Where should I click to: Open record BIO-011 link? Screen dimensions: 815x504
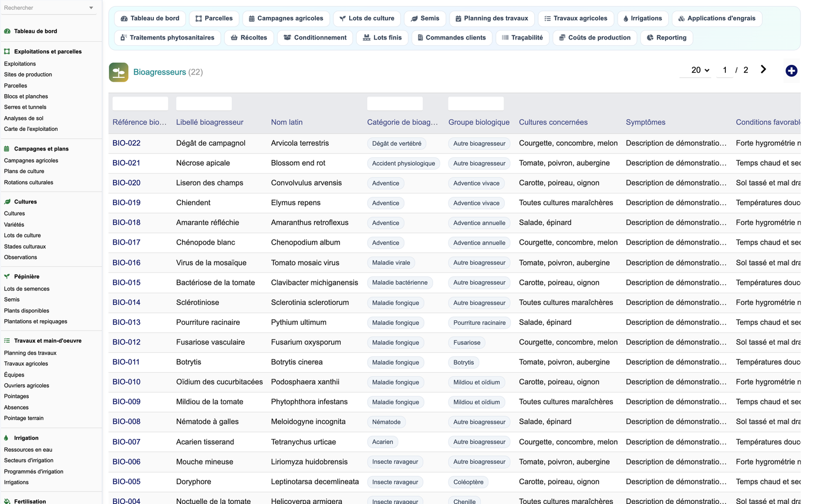(126, 362)
